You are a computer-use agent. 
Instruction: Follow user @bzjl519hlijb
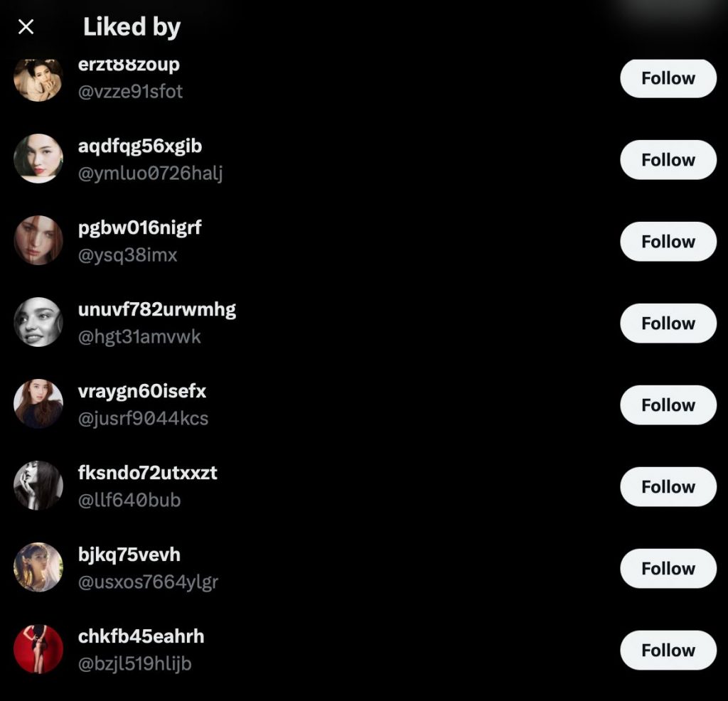(668, 651)
